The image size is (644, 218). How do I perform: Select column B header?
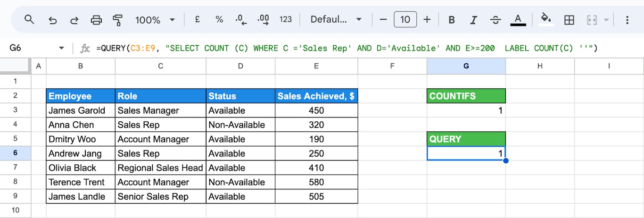pyautogui.click(x=81, y=67)
